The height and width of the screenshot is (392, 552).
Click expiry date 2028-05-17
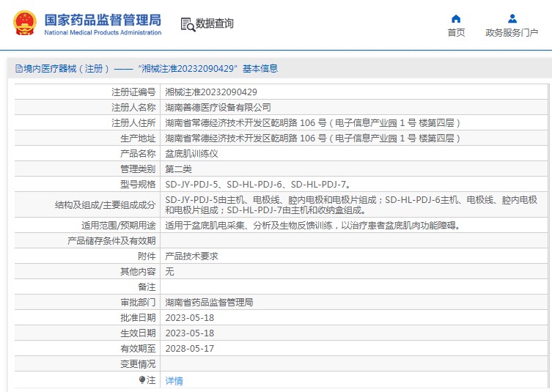coord(190,349)
